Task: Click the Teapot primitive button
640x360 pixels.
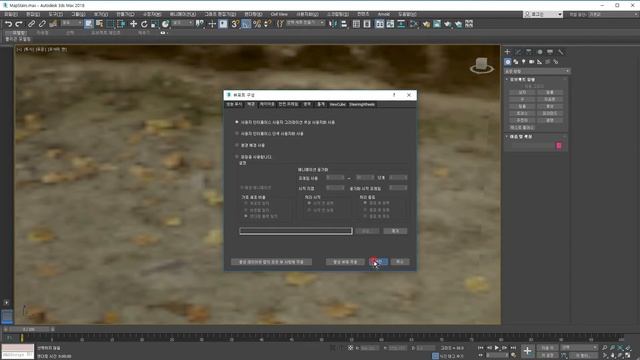Action: [522, 120]
